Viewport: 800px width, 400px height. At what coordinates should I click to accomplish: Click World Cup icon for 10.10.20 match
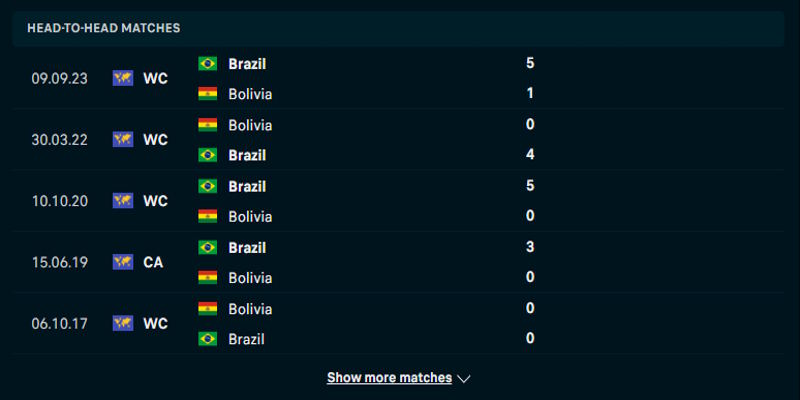[123, 201]
